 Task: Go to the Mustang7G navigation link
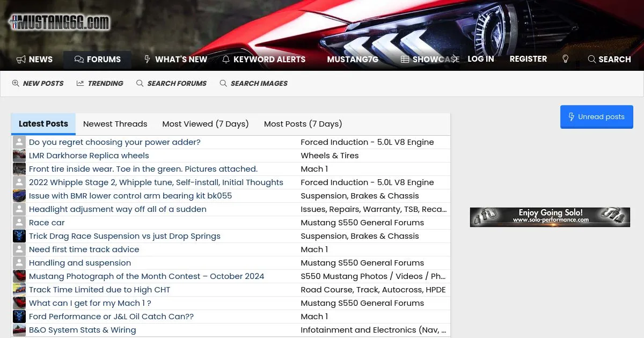click(353, 60)
